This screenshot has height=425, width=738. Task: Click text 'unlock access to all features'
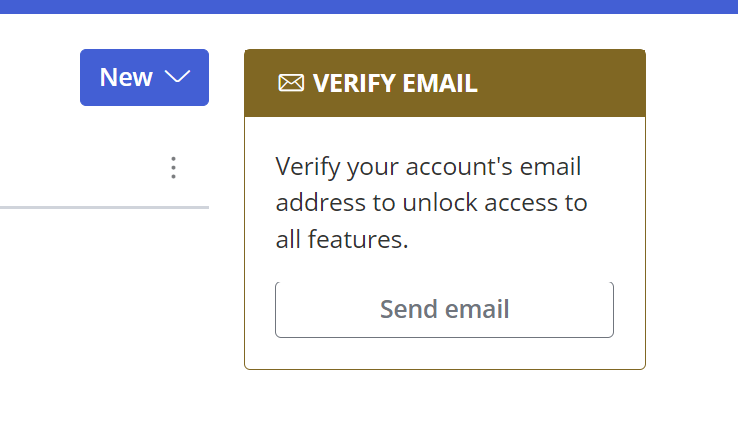pos(431,221)
